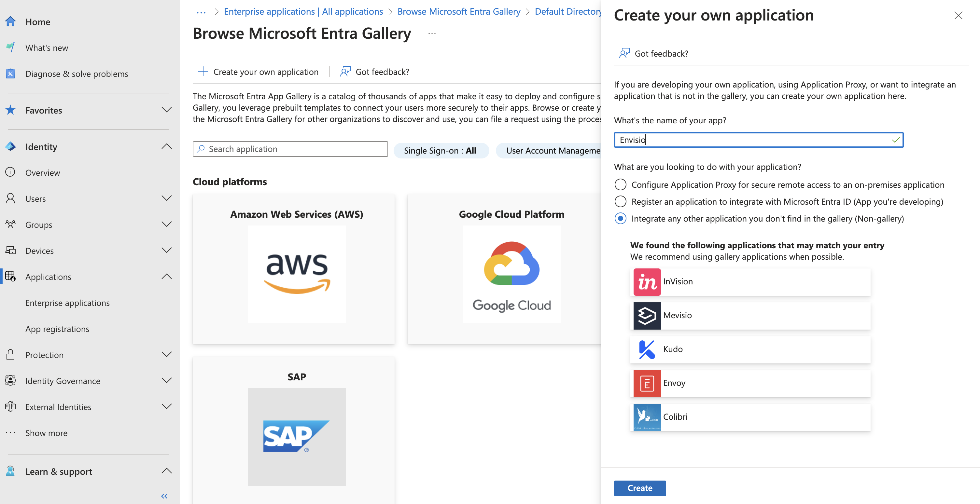This screenshot has height=504, width=980.
Task: Expand the Groups menu chevron
Action: click(167, 224)
